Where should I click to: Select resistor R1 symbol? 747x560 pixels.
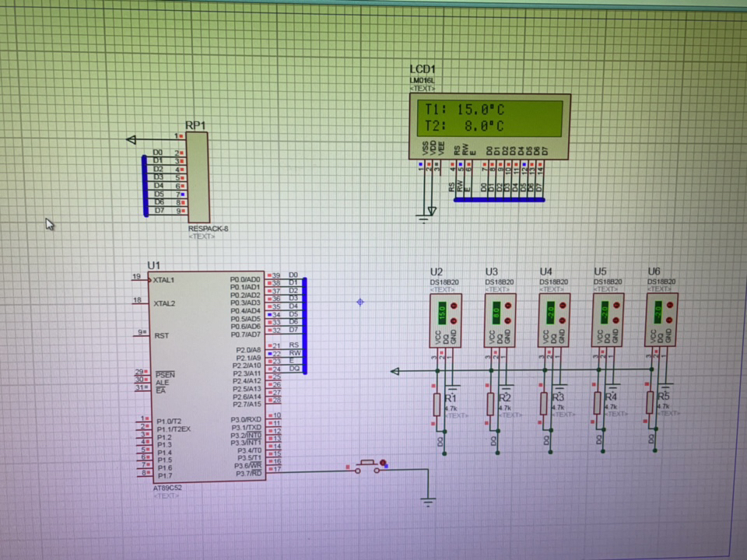point(437,404)
